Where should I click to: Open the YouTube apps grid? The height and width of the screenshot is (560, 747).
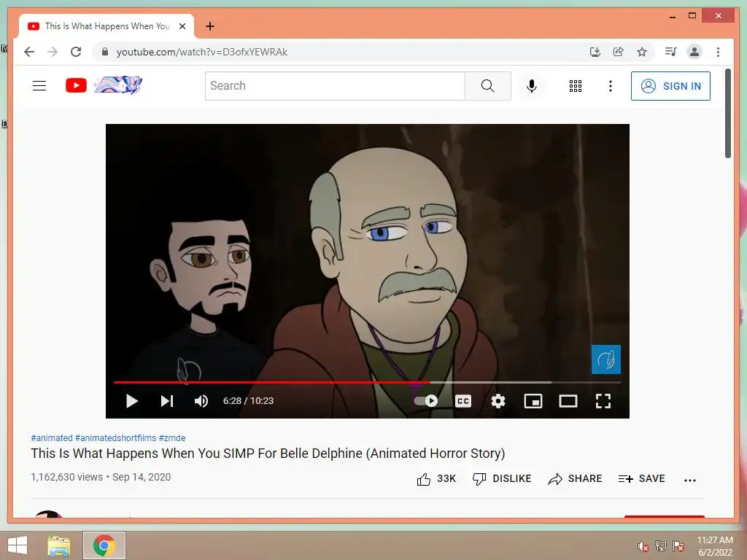(576, 86)
